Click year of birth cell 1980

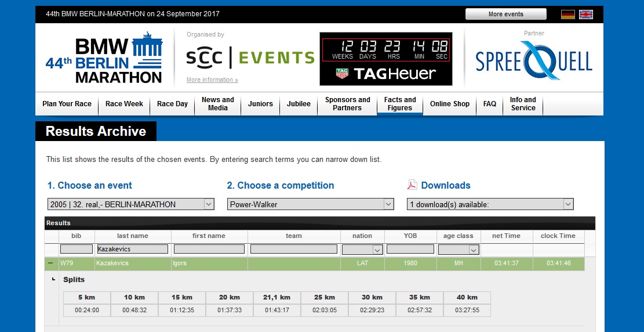pos(410,264)
